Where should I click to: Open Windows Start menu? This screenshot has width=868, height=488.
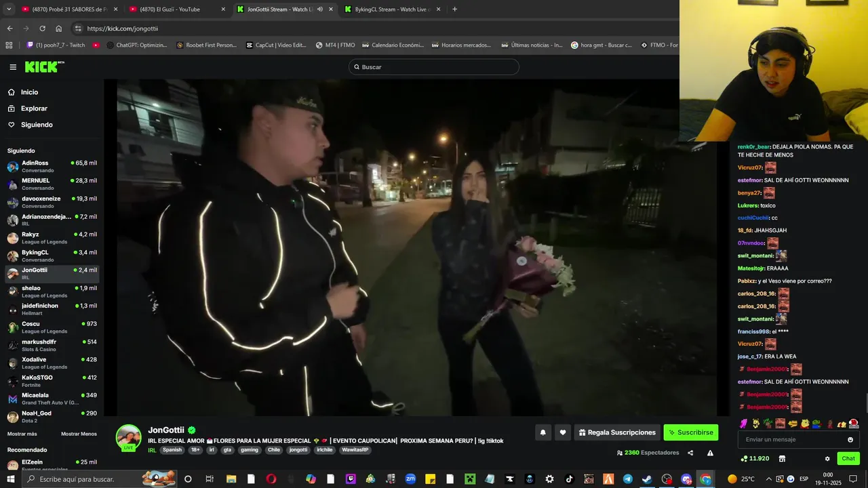tap(11, 479)
